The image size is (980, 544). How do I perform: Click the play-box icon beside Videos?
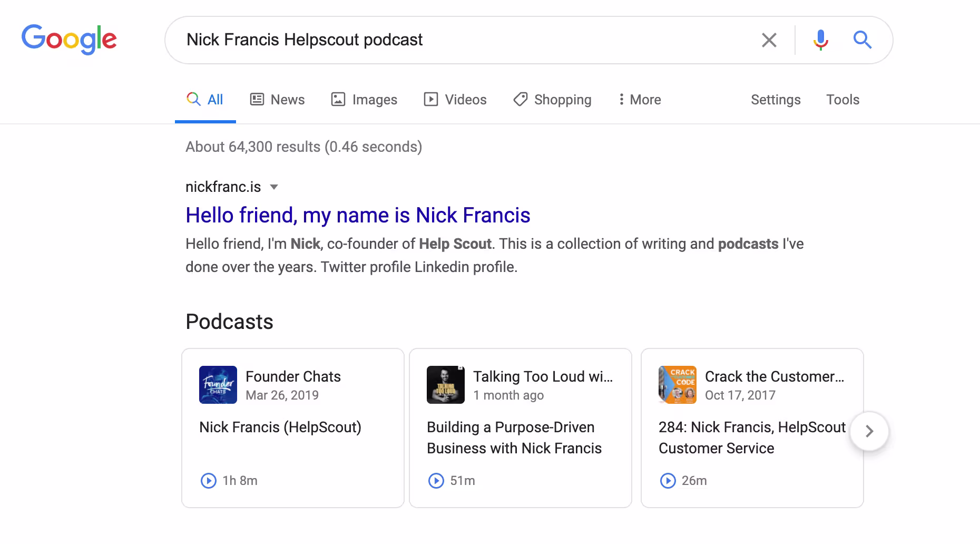[431, 99]
